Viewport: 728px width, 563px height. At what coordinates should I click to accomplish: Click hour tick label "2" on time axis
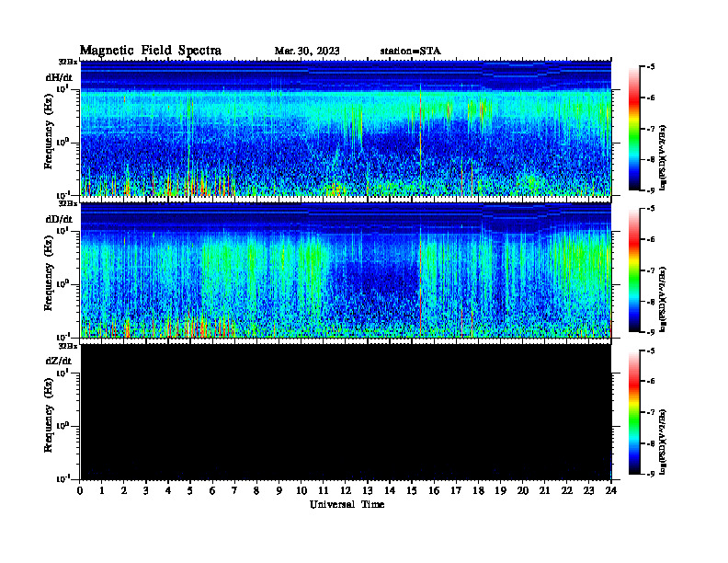pos(124,490)
